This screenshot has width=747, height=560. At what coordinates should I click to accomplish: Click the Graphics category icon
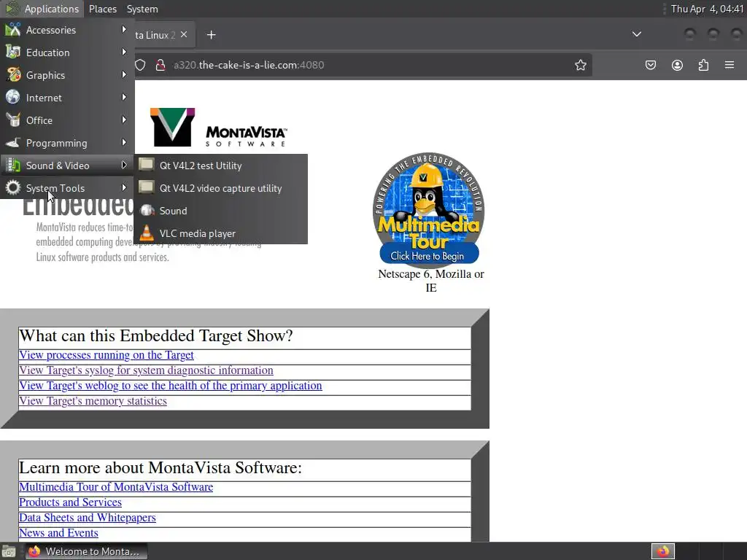click(13, 75)
